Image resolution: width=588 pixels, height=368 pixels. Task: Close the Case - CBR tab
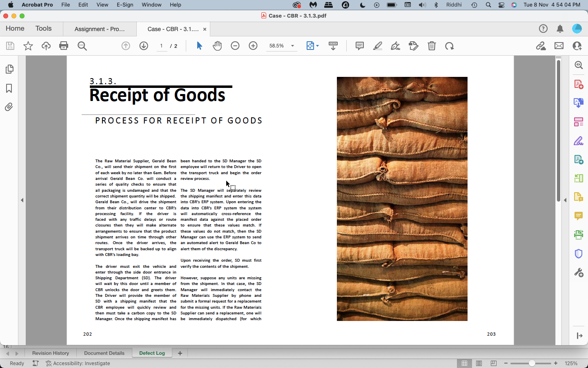click(x=205, y=29)
